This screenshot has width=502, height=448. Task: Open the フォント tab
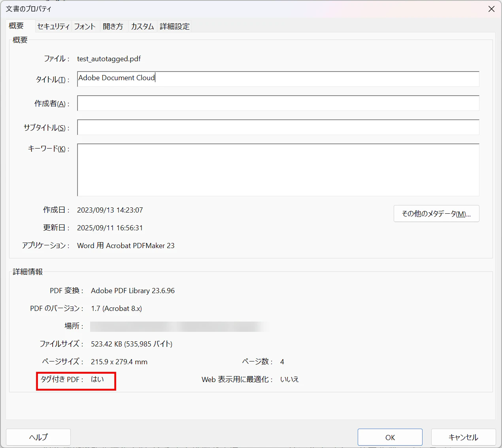85,26
